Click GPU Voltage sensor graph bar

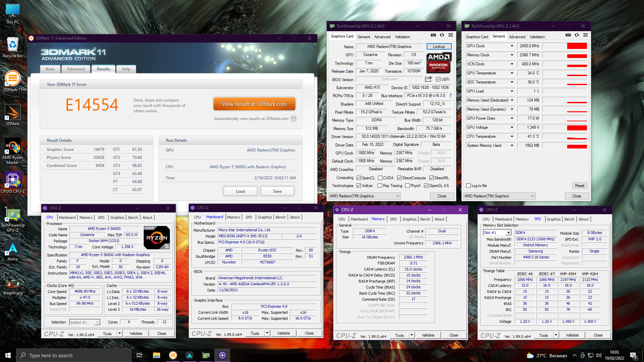pyautogui.click(x=565, y=127)
